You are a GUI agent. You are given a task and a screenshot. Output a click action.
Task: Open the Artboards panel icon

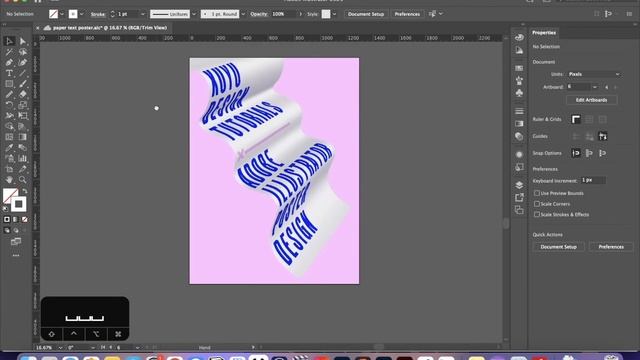pyautogui.click(x=519, y=210)
